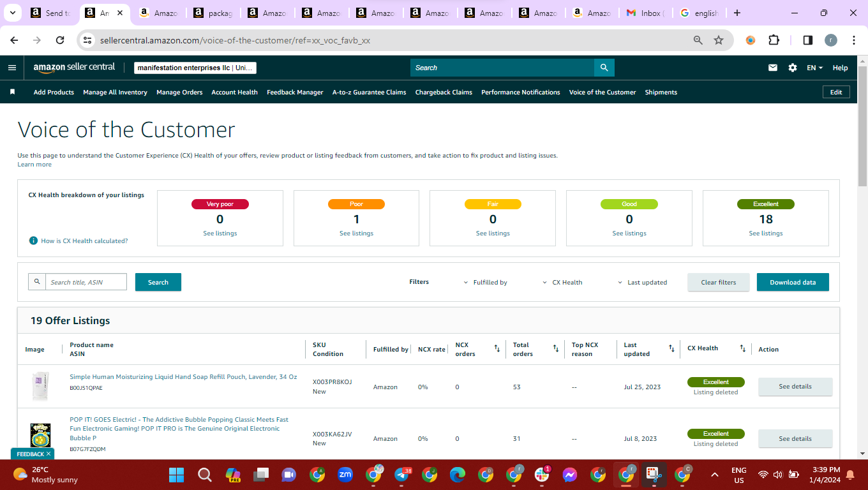Click the info icon beside CX Health calculated
This screenshot has height=490, width=868.
[33, 241]
